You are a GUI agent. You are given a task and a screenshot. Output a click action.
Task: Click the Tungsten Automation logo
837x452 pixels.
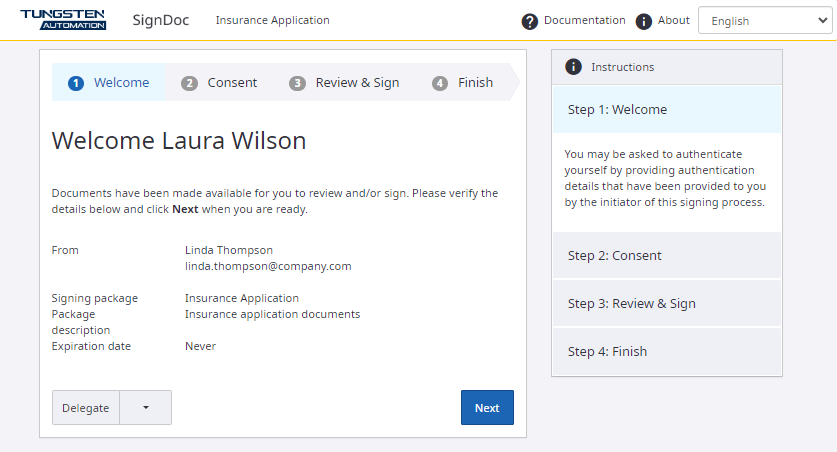[63, 19]
